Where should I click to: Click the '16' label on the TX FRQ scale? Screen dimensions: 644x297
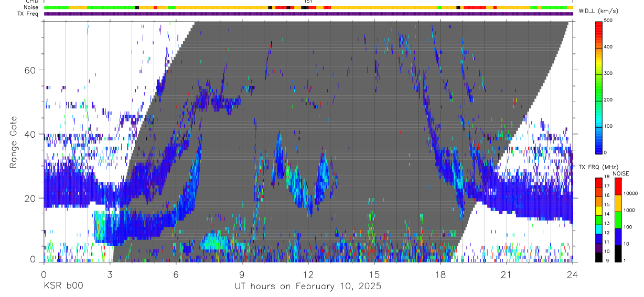[x=607, y=195]
